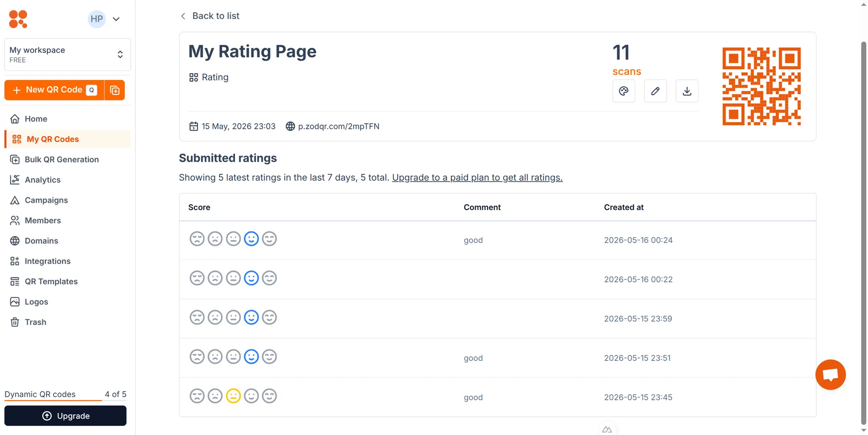Click yellow neutral face in 23:45 row
The width and height of the screenshot is (868, 435).
(x=233, y=396)
